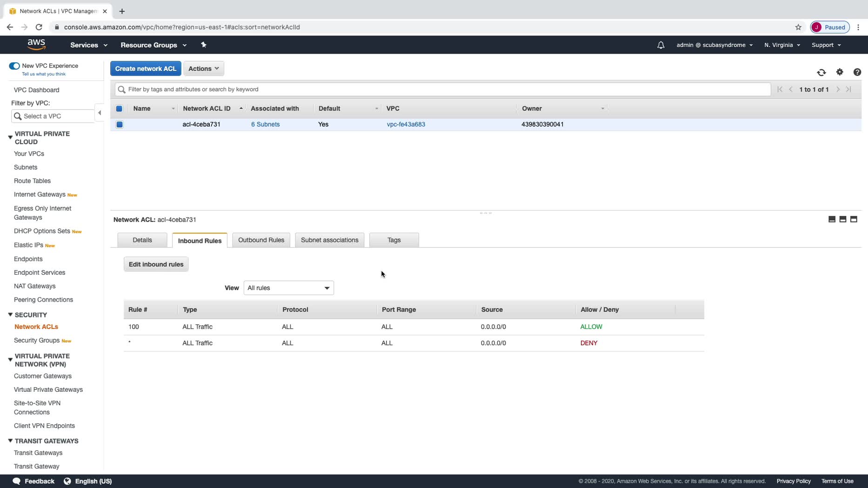
Task: Collapse the sidebar with the arrow handle
Action: click(x=100, y=113)
